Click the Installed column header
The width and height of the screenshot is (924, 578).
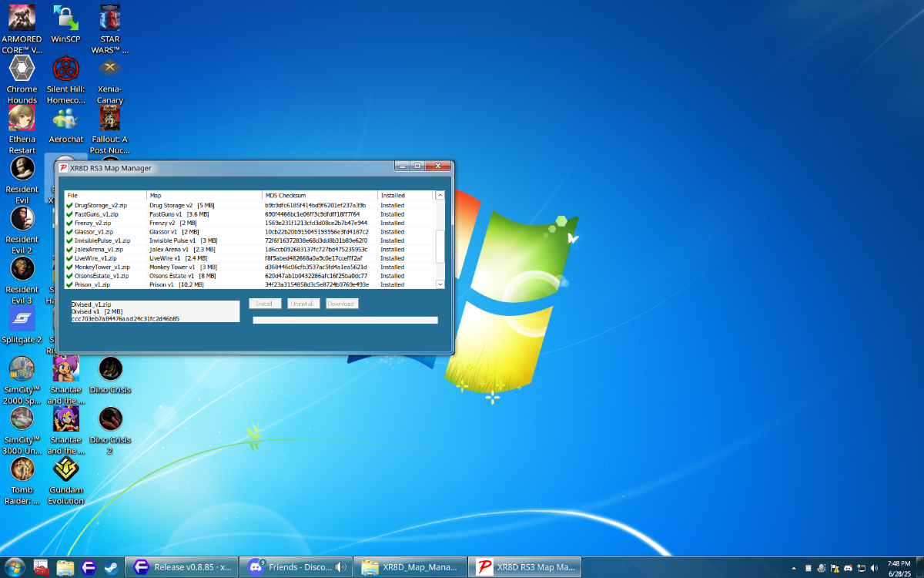click(x=406, y=195)
